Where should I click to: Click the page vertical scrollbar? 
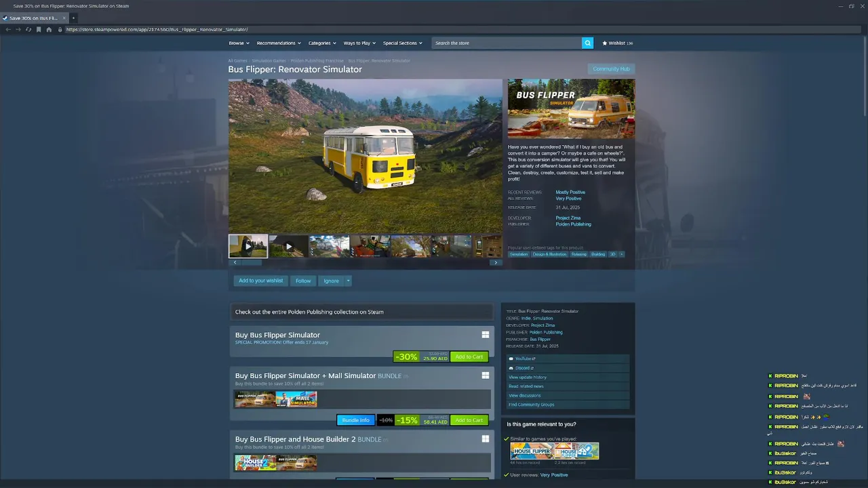coord(865,75)
